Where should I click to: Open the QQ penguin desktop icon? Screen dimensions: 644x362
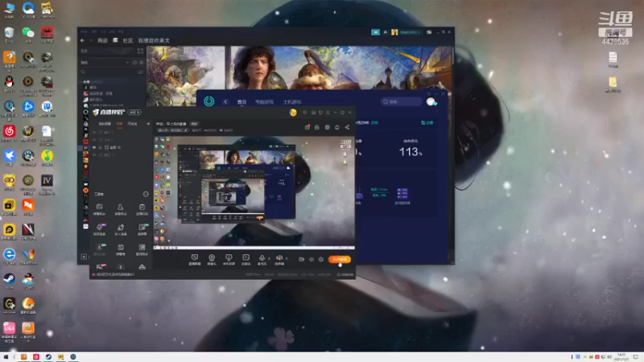[x=9, y=82]
